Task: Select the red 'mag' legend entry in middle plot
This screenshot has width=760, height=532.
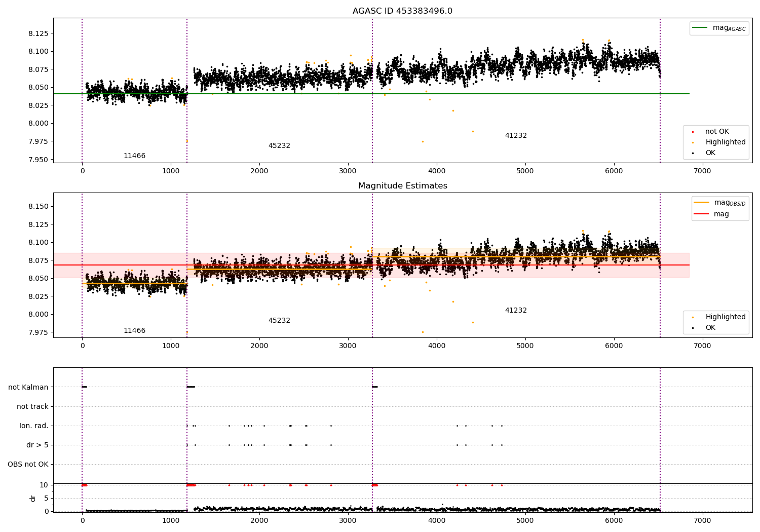Action: coord(711,214)
